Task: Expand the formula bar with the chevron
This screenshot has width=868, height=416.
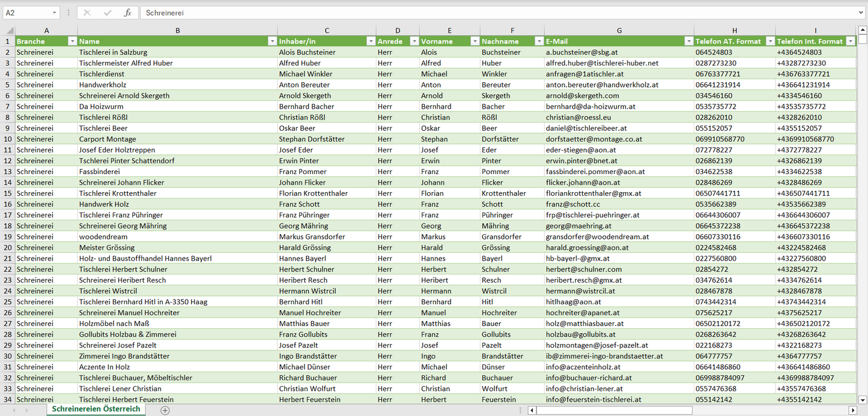Action: point(861,13)
